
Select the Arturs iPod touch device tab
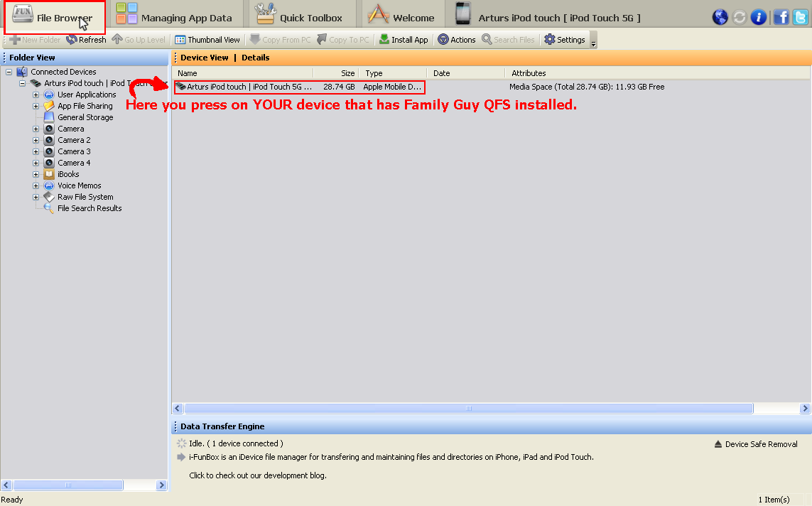(547, 14)
